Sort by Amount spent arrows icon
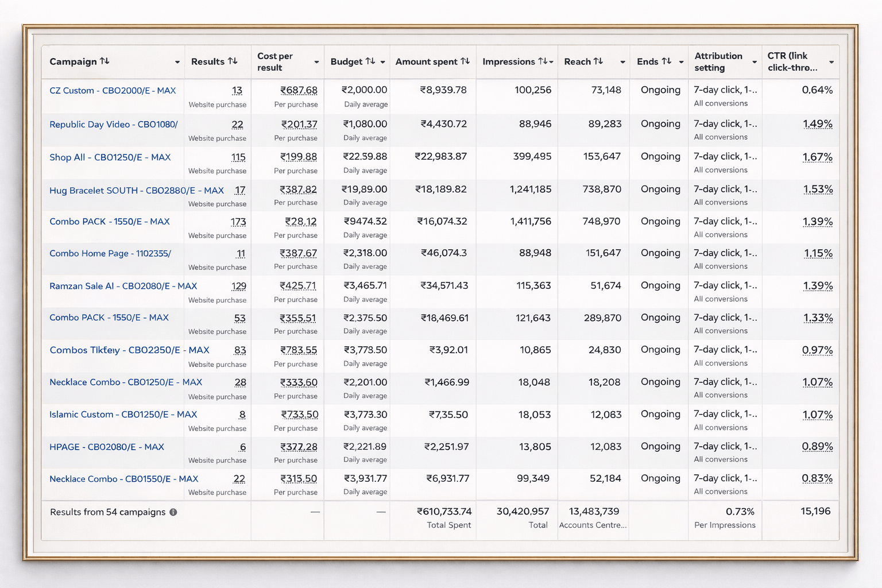882x588 pixels. (465, 61)
